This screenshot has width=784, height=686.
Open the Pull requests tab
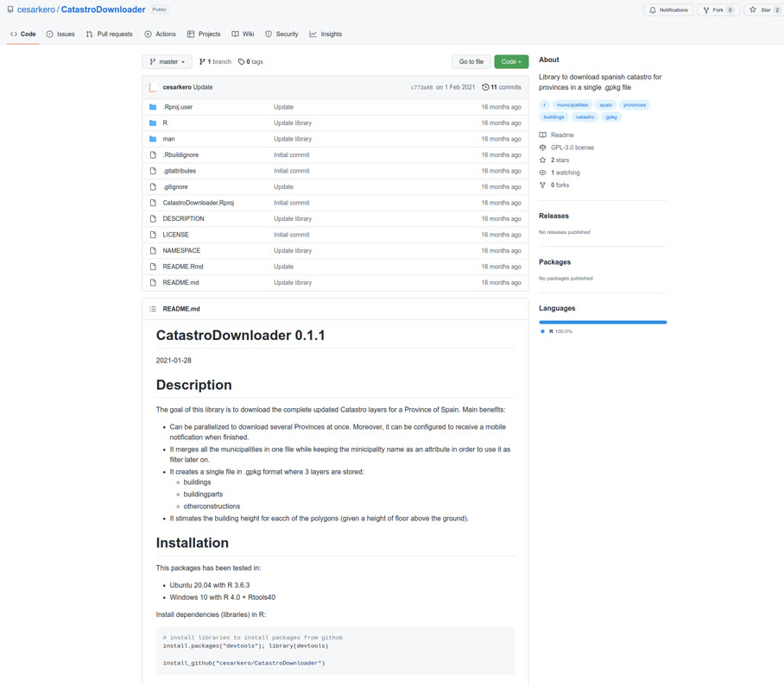109,34
